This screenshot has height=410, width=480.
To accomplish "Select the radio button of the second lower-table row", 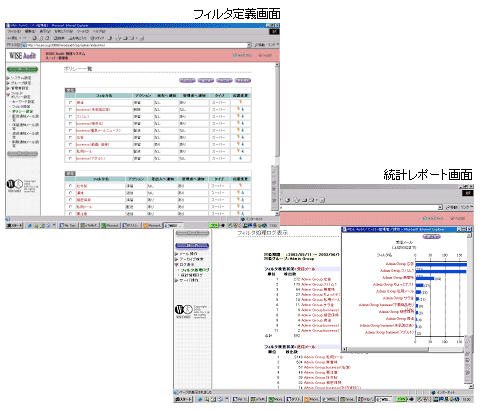I will point(70,193).
